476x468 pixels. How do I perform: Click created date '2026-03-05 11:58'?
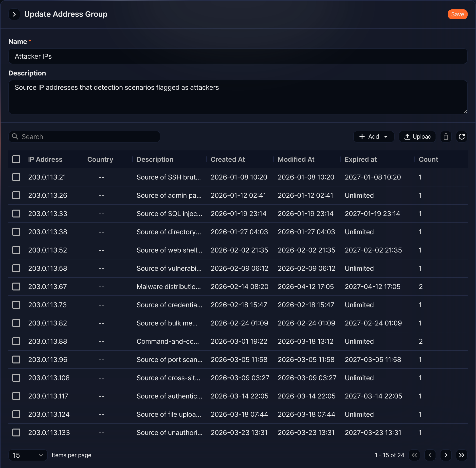click(x=239, y=360)
